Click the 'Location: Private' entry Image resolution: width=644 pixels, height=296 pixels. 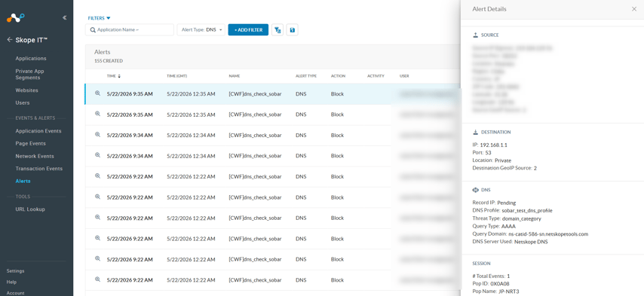(x=492, y=160)
